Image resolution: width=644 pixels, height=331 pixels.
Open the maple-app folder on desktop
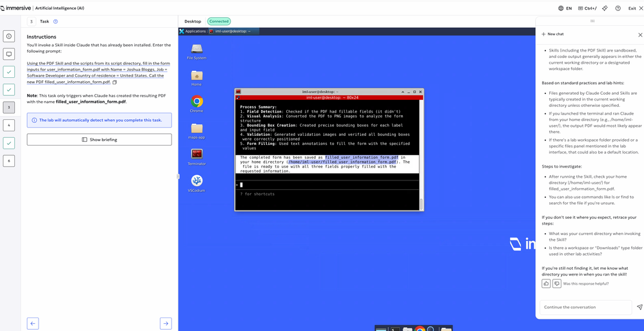click(x=197, y=128)
